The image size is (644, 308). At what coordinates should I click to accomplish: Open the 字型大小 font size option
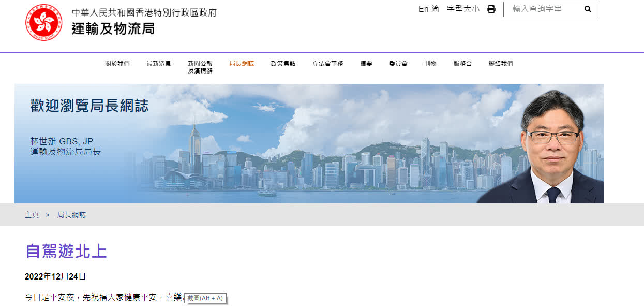[x=463, y=9]
